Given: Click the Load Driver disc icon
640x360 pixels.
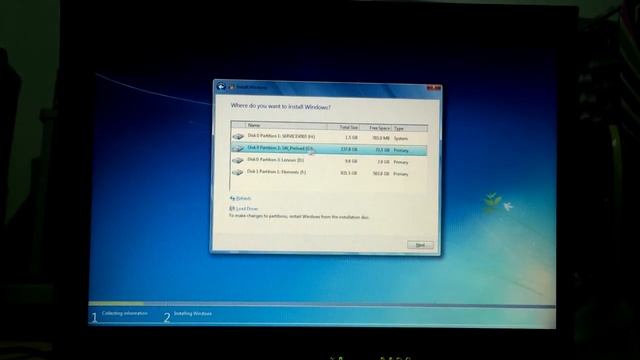Looking at the screenshot, I should click(x=232, y=209).
